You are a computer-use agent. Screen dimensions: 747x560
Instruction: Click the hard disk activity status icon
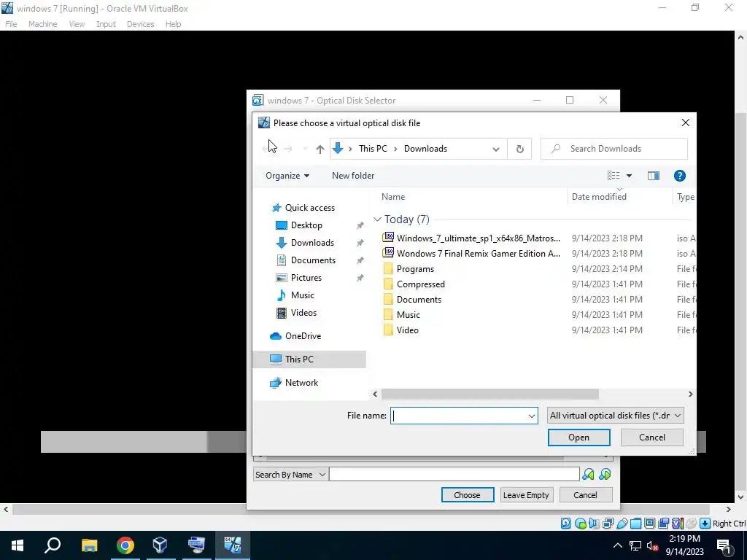tap(565, 524)
